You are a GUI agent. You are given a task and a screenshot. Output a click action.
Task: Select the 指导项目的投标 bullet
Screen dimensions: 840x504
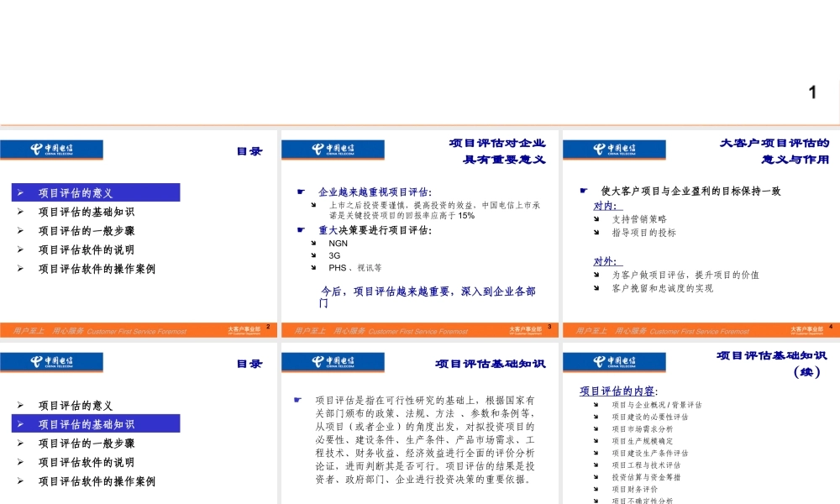pos(644,233)
